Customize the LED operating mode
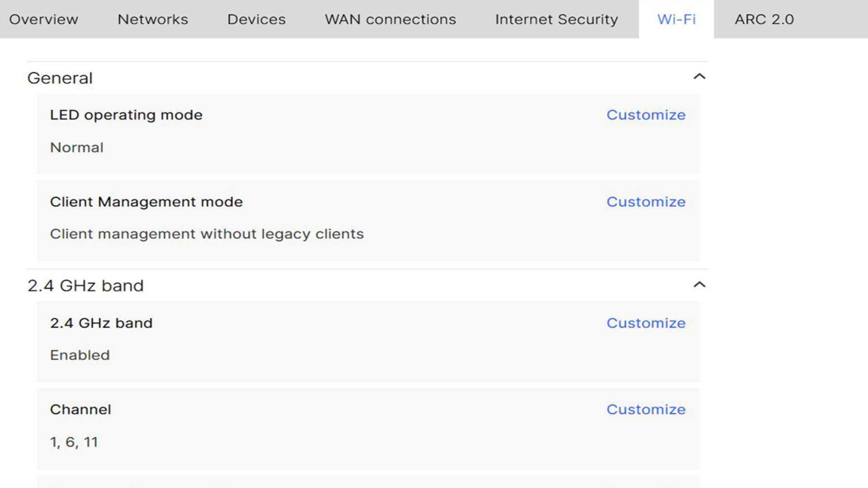Image resolution: width=868 pixels, height=488 pixels. 646,115
